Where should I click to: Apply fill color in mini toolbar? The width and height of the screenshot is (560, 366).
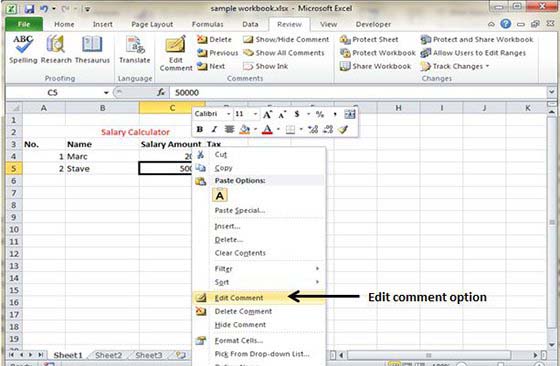click(245, 129)
